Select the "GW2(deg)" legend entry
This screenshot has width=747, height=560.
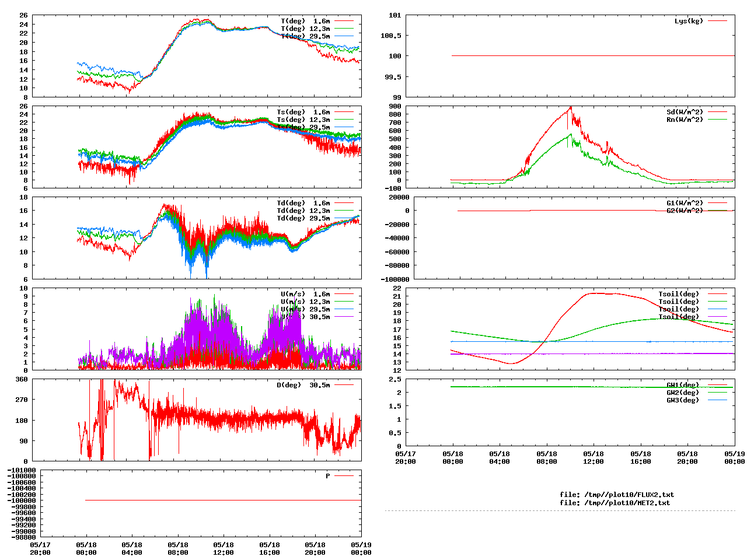pos(683,393)
